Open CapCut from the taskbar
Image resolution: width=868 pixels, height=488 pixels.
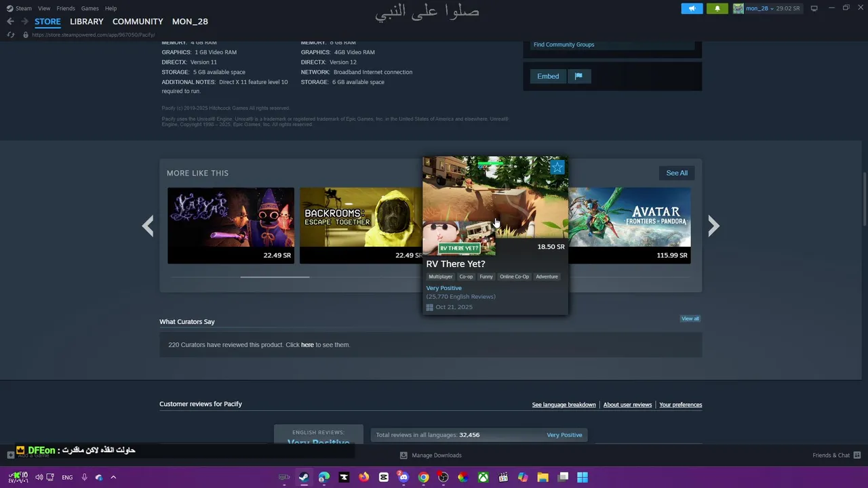pyautogui.click(x=384, y=477)
